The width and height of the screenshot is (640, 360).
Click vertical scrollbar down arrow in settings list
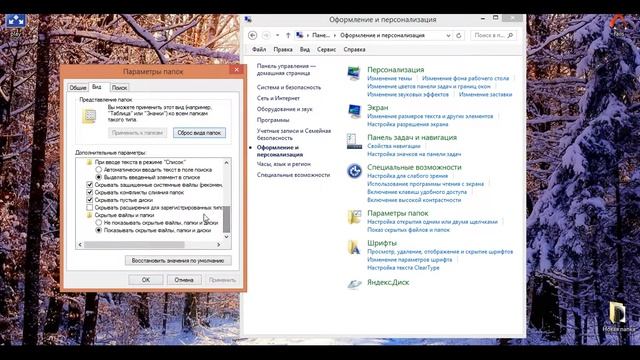(227, 237)
